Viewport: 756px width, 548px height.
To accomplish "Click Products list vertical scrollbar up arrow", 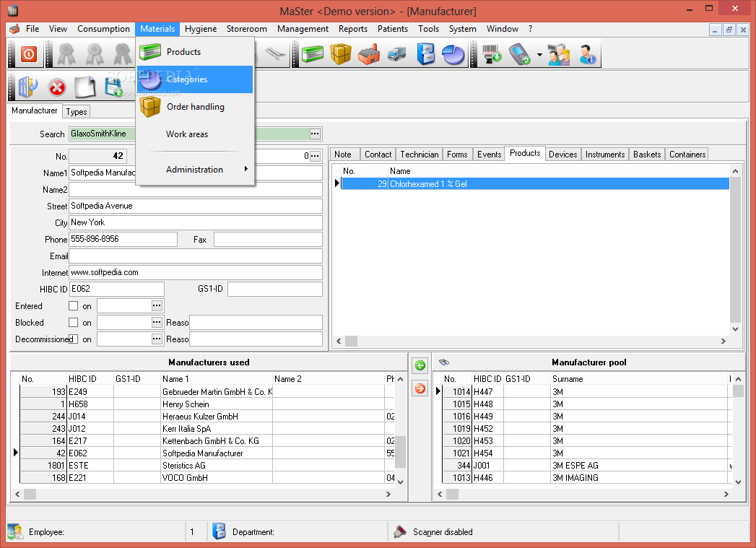I will 735,171.
